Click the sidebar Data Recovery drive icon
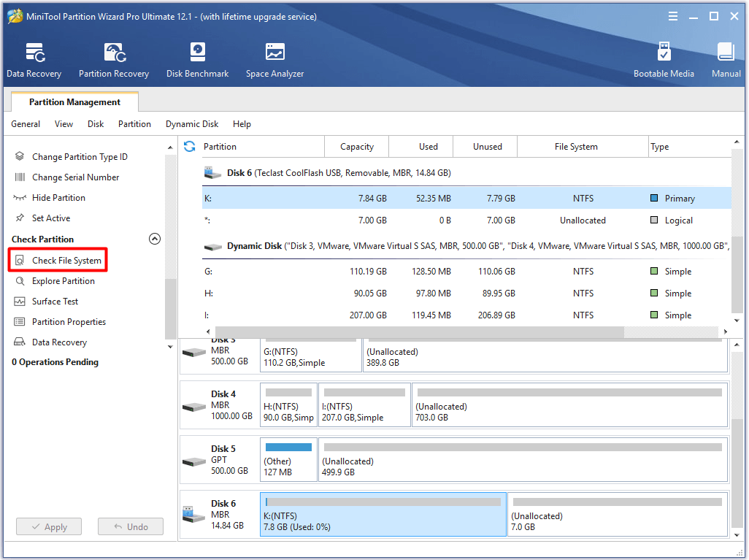The image size is (749, 560). point(20,342)
